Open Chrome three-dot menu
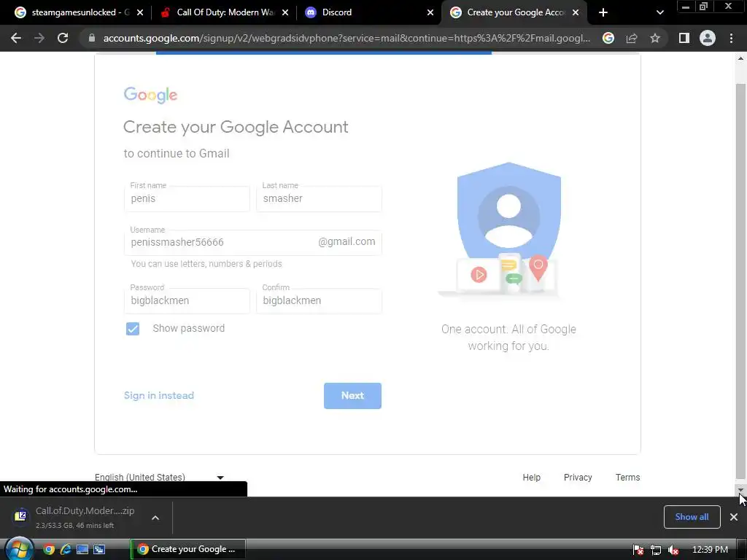747x560 pixels. [x=731, y=38]
